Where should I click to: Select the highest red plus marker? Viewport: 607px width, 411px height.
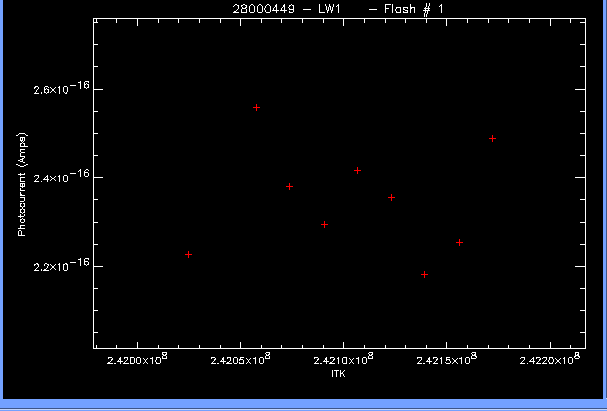[x=256, y=107]
